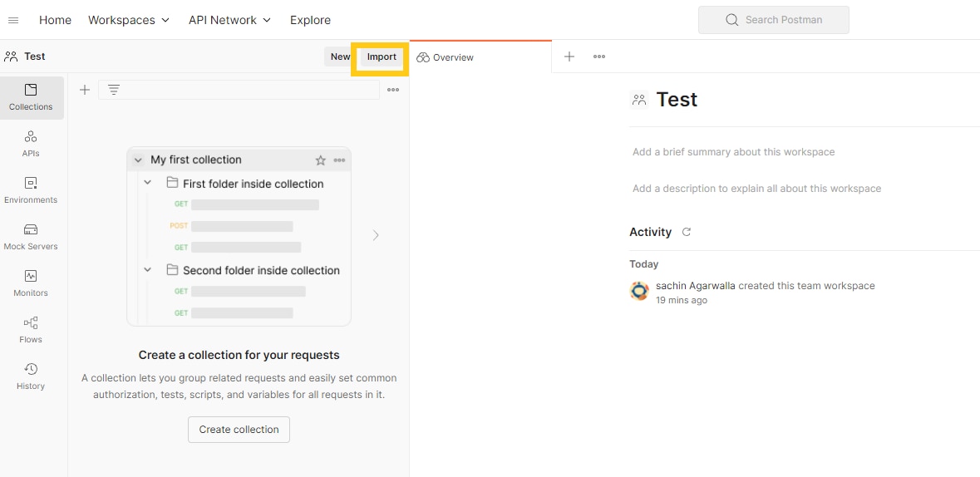This screenshot has height=477, width=980.
Task: Open My first collection ellipsis menu
Action: (339, 160)
